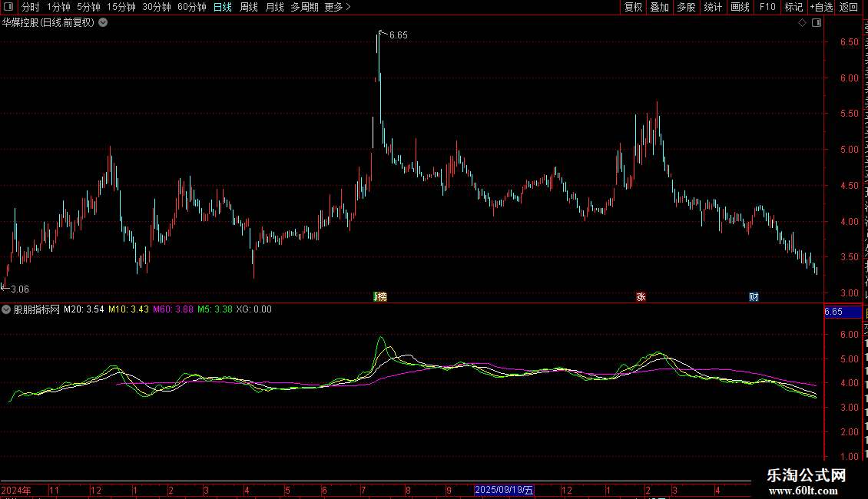
Task: Click the diamond icon above the chart
Action: tap(802, 23)
